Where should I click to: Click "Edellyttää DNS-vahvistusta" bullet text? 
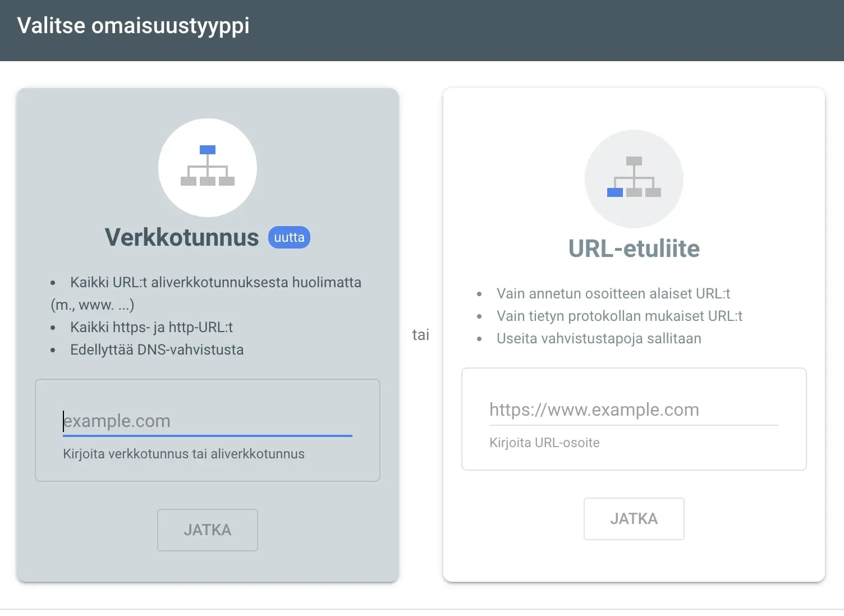[157, 350]
